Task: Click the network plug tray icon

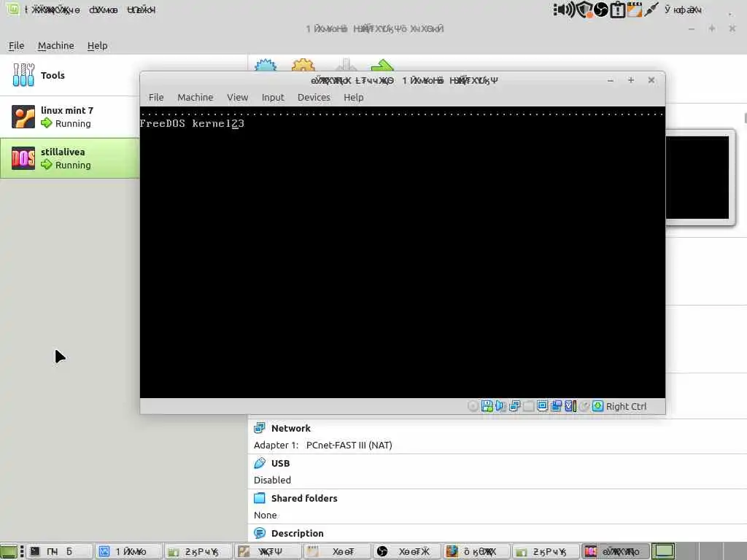Action: [651, 9]
